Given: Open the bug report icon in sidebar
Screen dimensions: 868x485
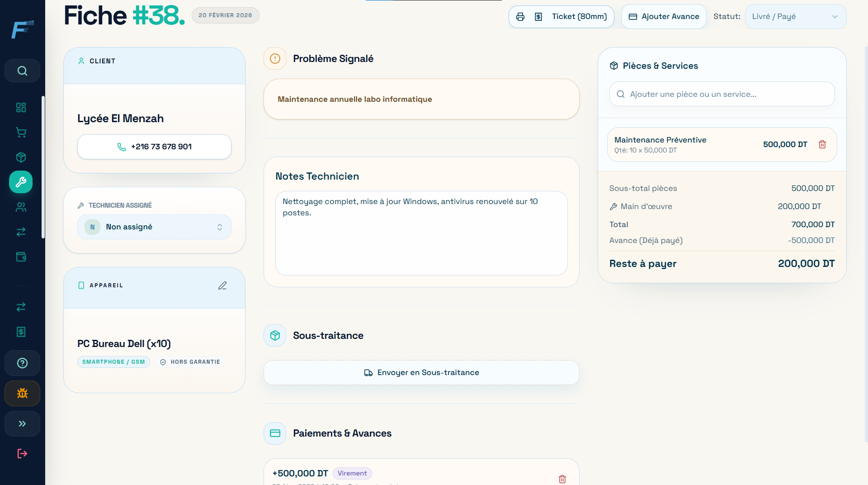Looking at the screenshot, I should click(22, 393).
